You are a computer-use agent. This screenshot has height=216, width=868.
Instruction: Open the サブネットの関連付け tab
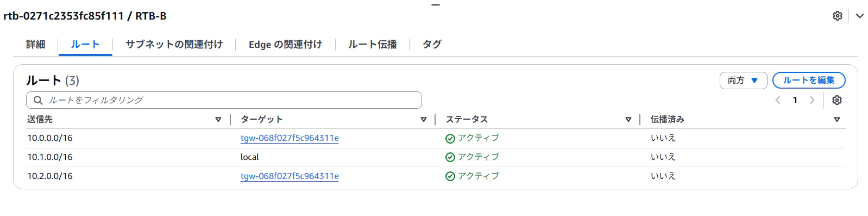point(174,45)
